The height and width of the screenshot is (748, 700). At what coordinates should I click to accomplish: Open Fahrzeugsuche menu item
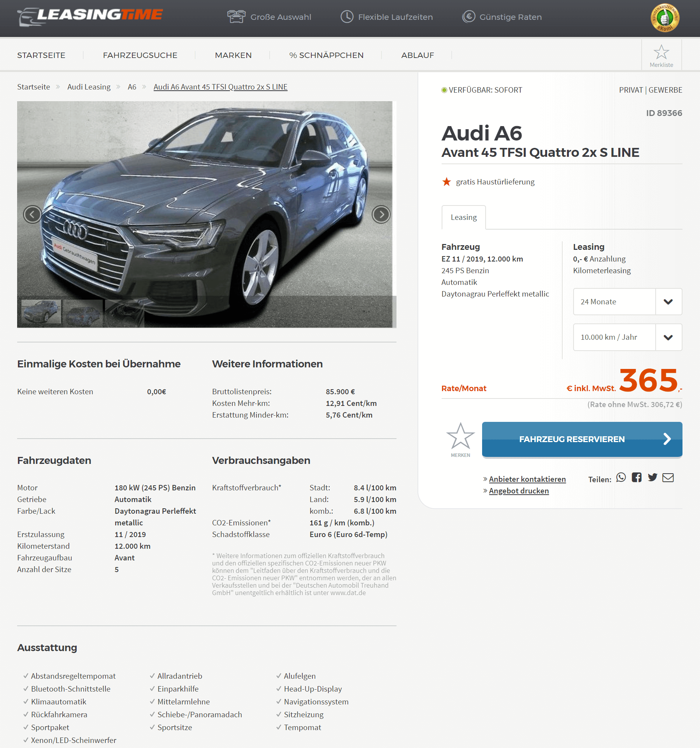click(140, 55)
